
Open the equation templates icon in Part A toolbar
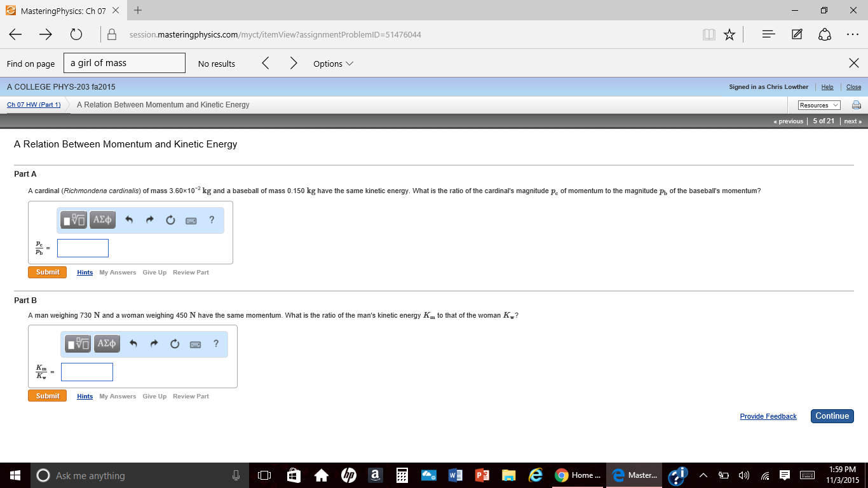pyautogui.click(x=73, y=219)
